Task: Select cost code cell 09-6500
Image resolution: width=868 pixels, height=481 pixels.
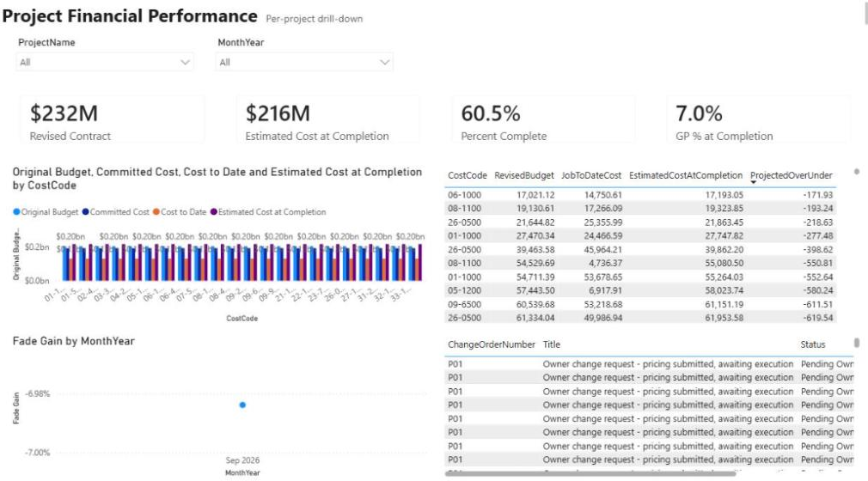Action: 464,304
